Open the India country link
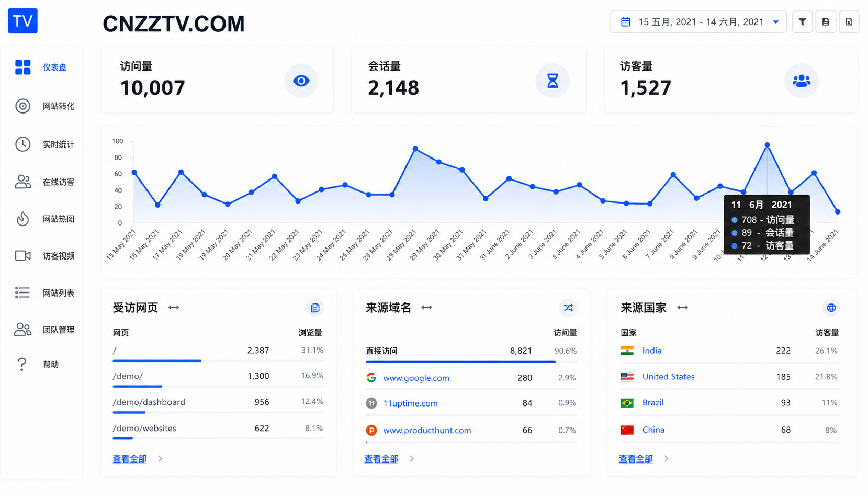This screenshot has height=496, width=868. pos(652,351)
